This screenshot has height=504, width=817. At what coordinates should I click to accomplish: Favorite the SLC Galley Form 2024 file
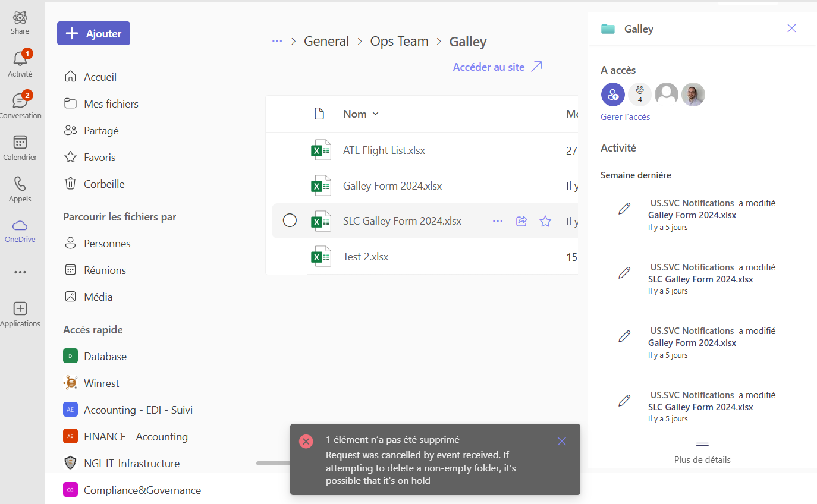[545, 222]
